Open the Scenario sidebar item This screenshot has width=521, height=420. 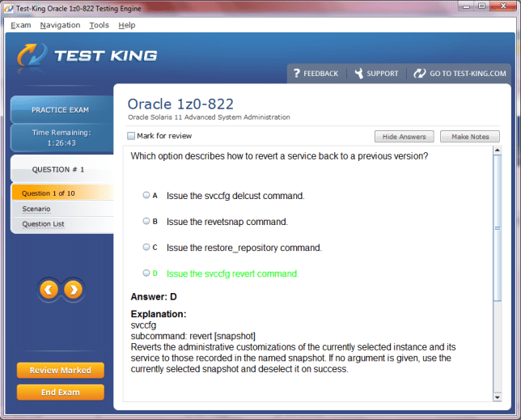(36, 209)
